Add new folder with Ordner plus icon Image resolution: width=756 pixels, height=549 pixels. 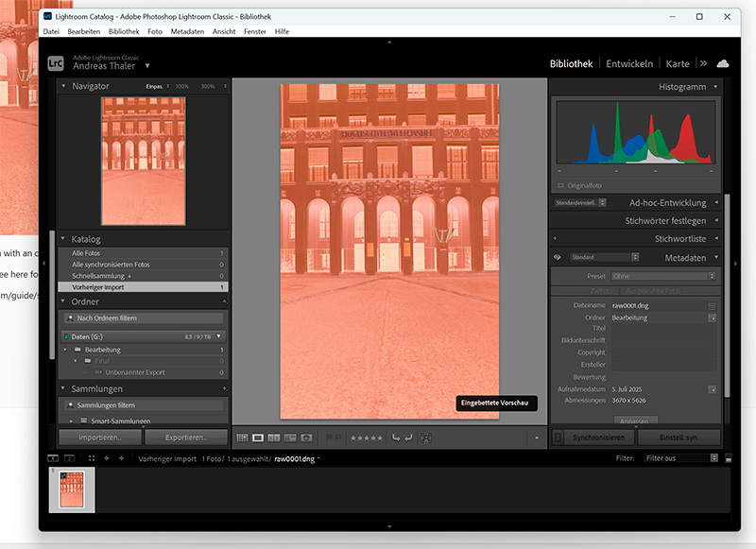[225, 301]
